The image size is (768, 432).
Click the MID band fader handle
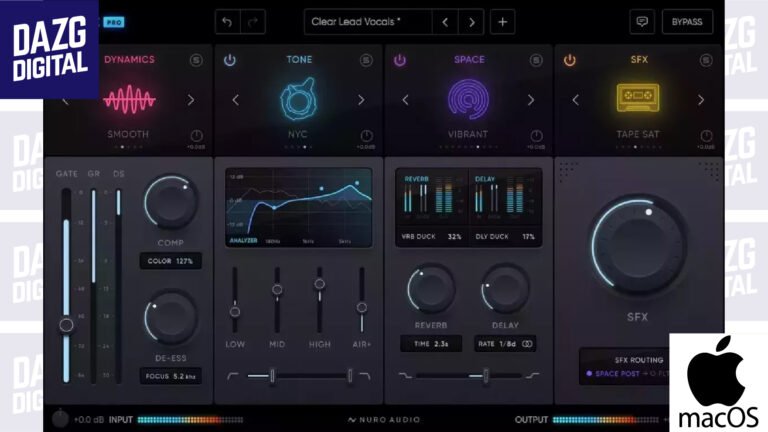[277, 289]
